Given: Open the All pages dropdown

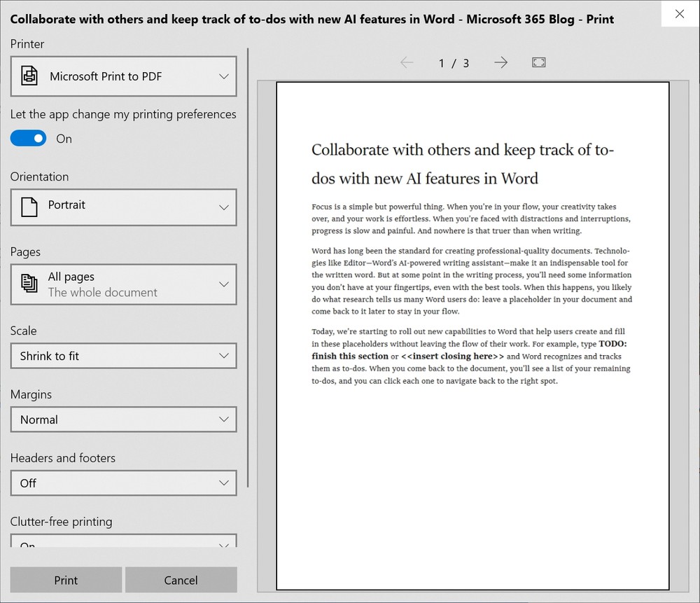Looking at the screenshot, I should 123,284.
